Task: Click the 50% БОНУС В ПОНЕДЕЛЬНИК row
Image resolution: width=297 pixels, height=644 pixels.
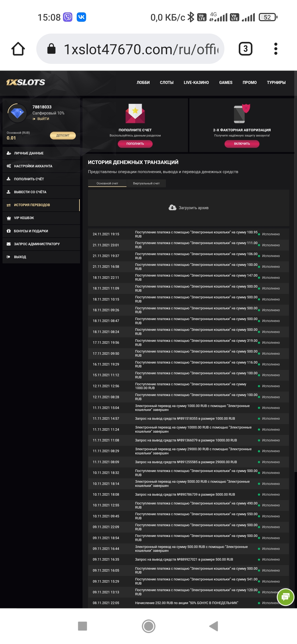Action: tap(188, 603)
